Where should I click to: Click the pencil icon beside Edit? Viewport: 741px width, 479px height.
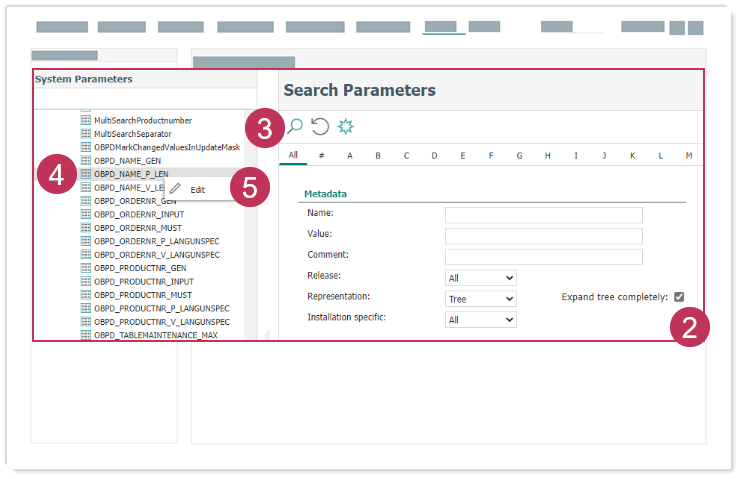[175, 189]
